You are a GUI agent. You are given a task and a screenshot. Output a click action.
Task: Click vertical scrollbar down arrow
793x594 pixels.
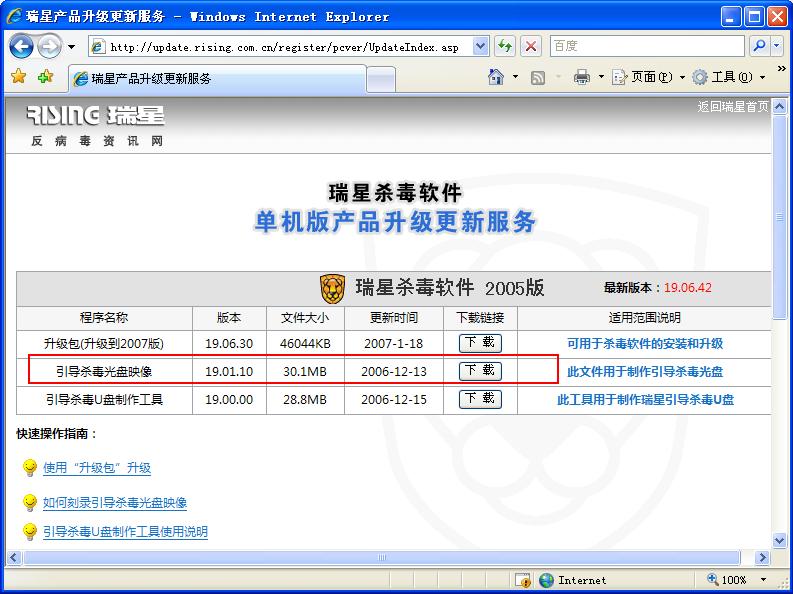(x=779, y=540)
